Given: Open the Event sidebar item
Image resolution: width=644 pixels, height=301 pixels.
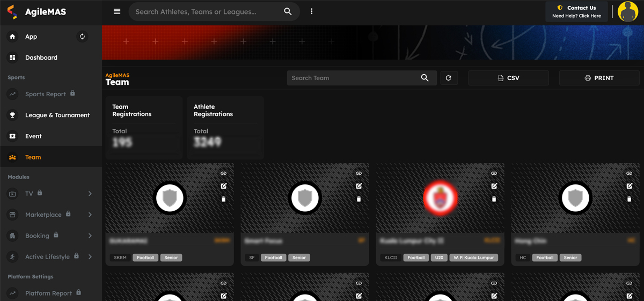Looking at the screenshot, I should tap(33, 136).
